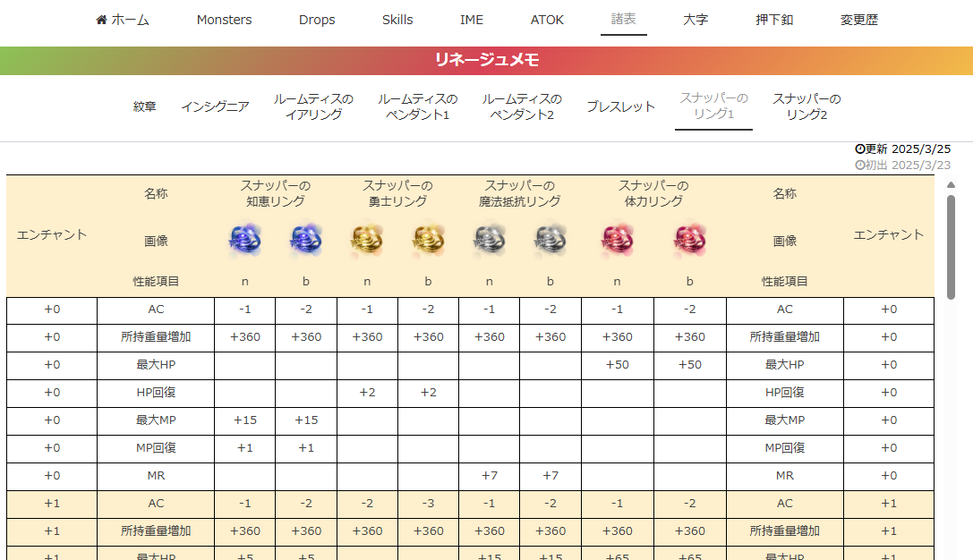Image resolution: width=973 pixels, height=560 pixels.
Task: Click the +50 value under 体力リング n
Action: coord(617,365)
